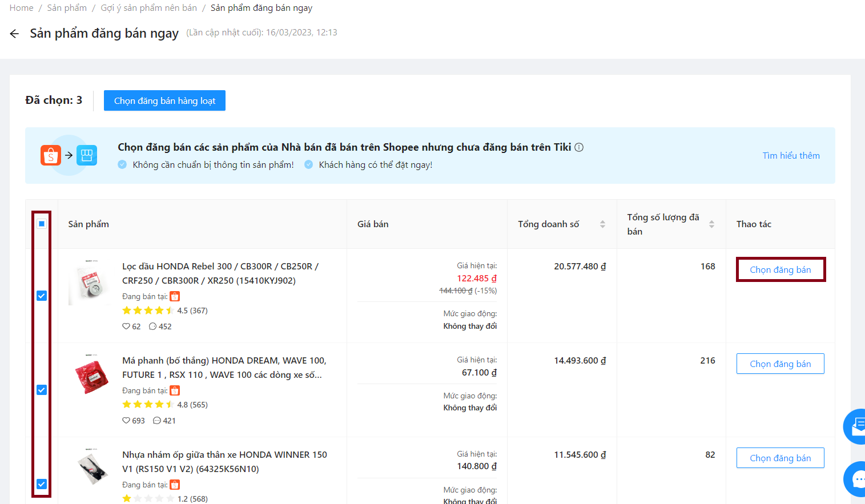Click Giá bán column header
865x504 pixels.
point(373,224)
